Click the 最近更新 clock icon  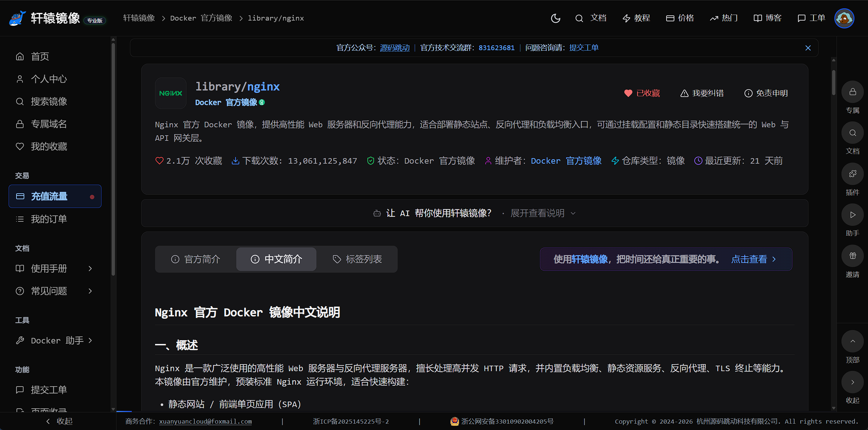pyautogui.click(x=698, y=161)
